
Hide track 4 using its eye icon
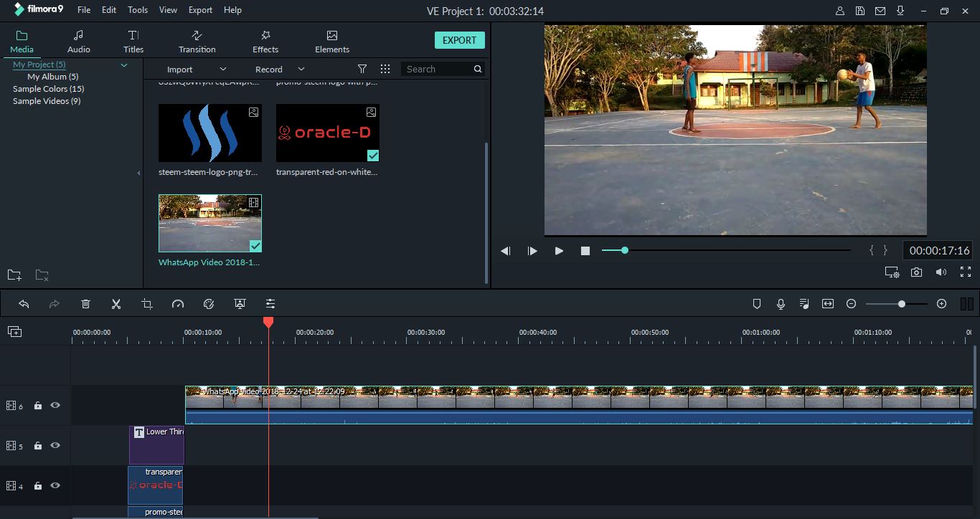click(x=55, y=485)
